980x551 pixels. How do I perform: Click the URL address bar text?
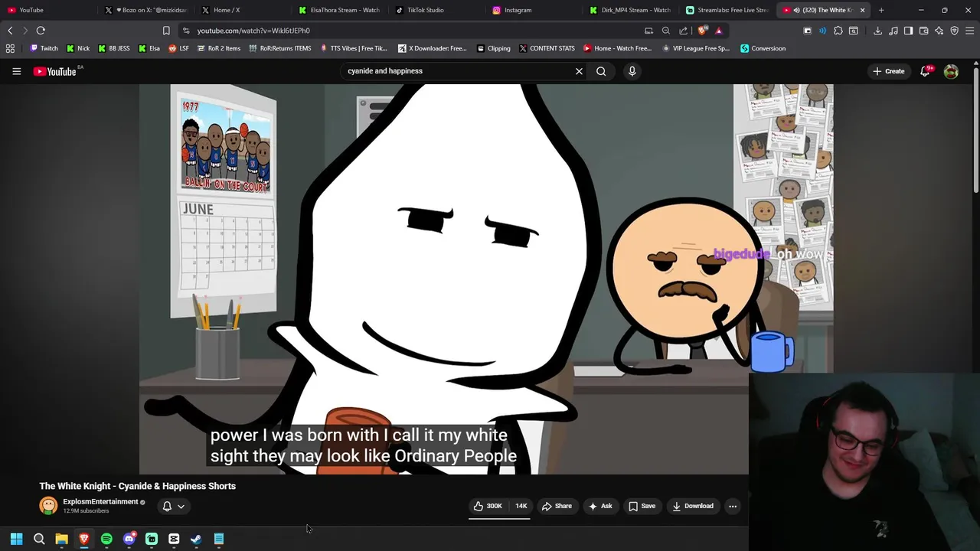(253, 31)
